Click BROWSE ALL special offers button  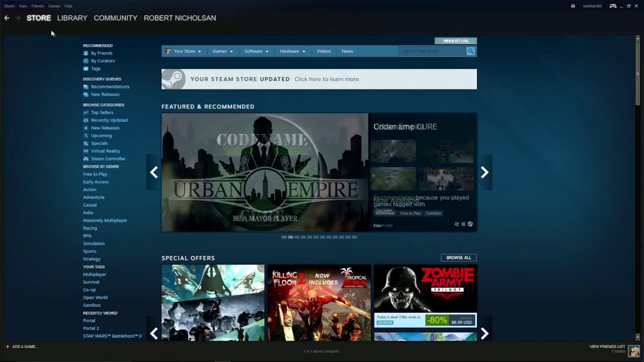459,257
